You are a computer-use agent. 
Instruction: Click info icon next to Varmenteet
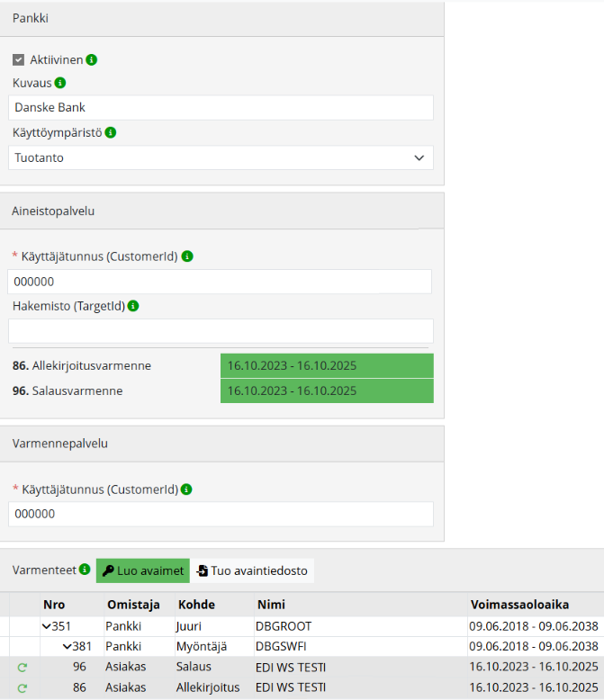pyautogui.click(x=85, y=570)
